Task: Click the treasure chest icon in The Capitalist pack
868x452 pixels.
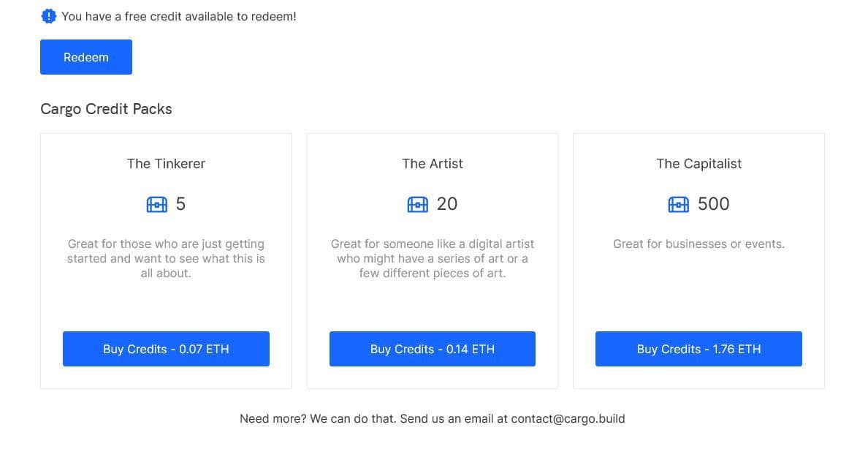Action: pos(679,204)
